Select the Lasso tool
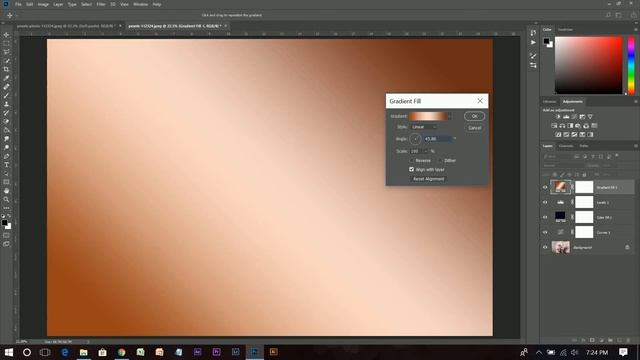The image size is (640, 360). click(7, 52)
